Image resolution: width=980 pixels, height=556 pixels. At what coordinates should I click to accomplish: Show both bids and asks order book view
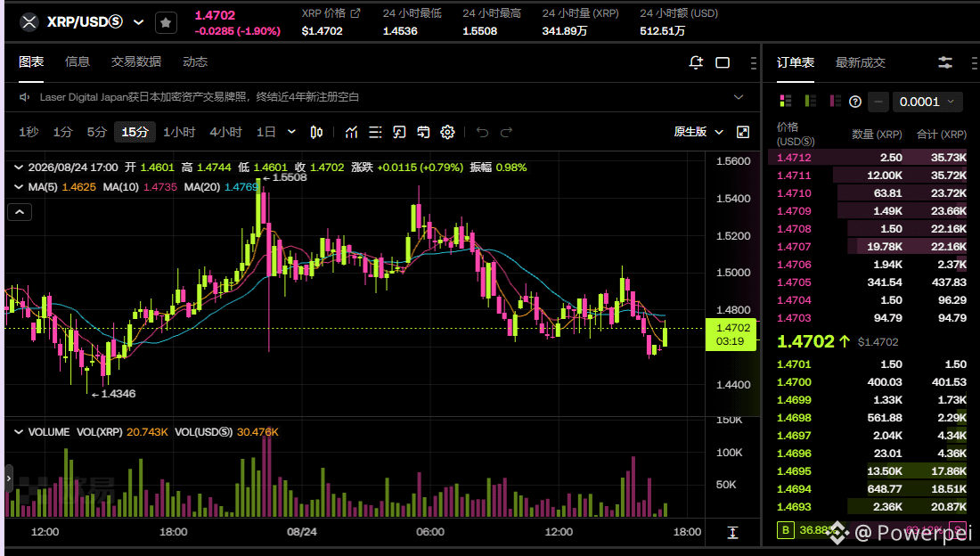(786, 102)
